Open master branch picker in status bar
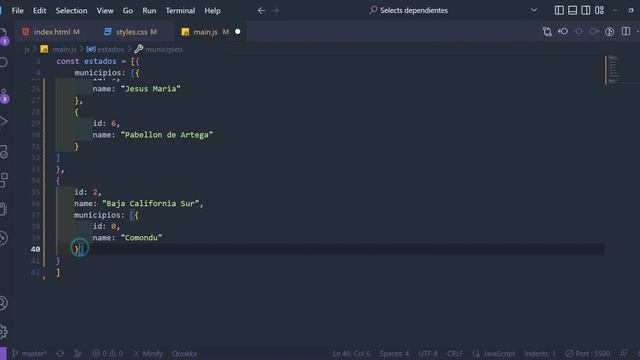Image resolution: width=640 pixels, height=360 pixels. pos(29,353)
